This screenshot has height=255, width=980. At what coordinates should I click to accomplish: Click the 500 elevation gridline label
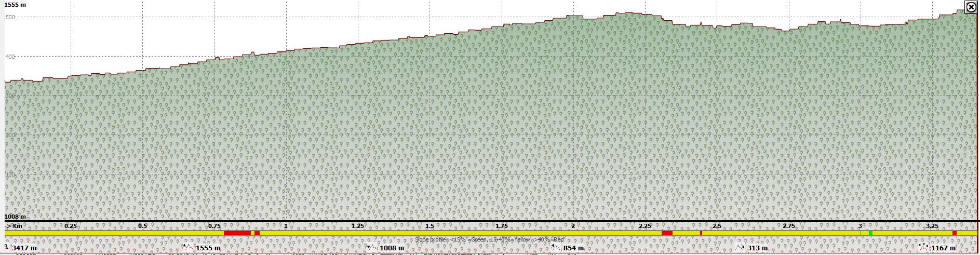10,17
